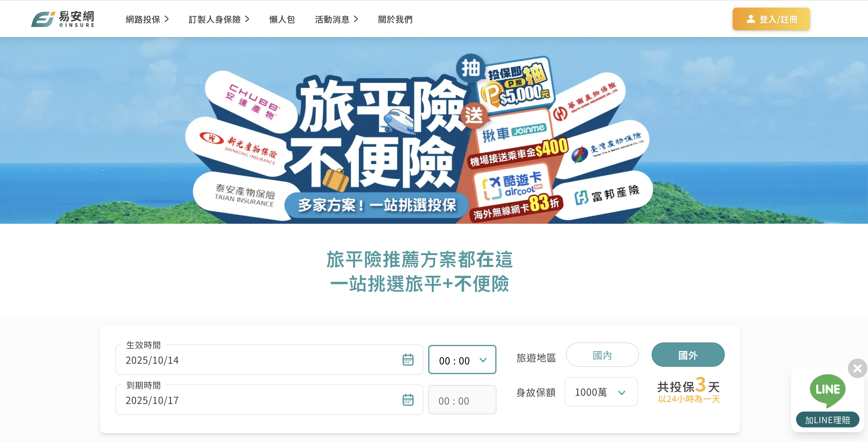Click the 加LINE理賠 button
The height and width of the screenshot is (442, 868).
tap(827, 420)
